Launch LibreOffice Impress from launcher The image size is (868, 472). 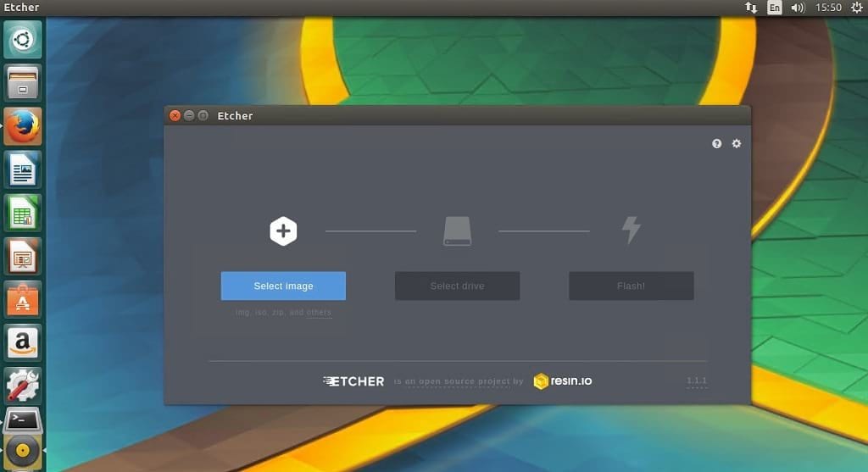(x=23, y=257)
